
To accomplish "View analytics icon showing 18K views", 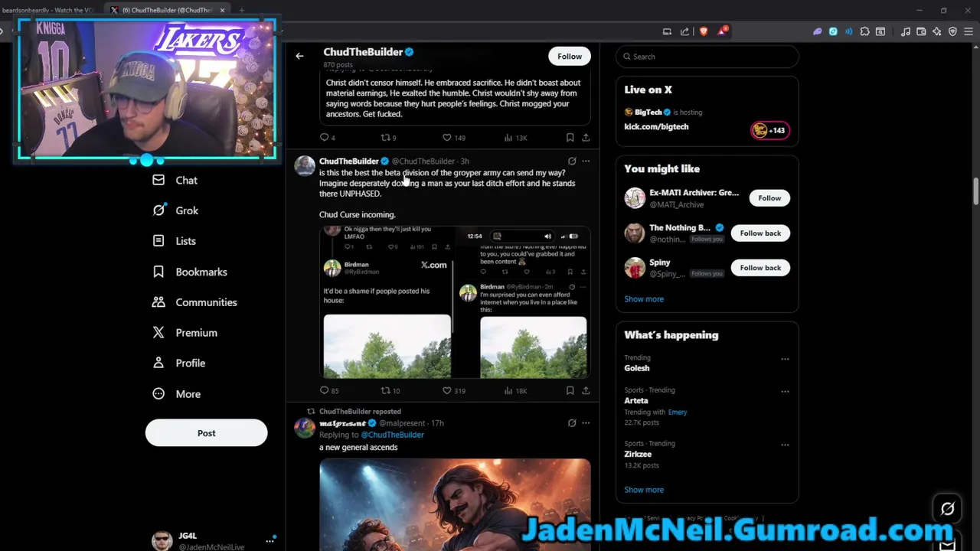I will coord(508,390).
